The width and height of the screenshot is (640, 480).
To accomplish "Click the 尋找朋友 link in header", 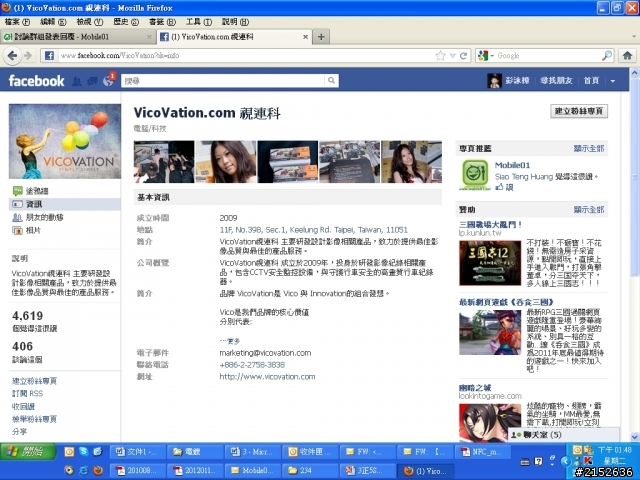I will (556, 81).
